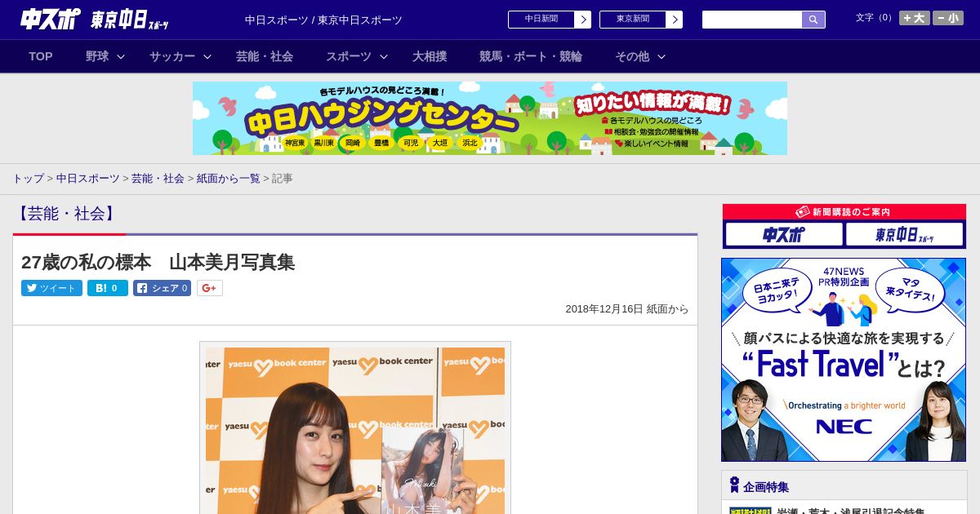
Task: Open the 東京新聞 link button
Action: tap(633, 20)
